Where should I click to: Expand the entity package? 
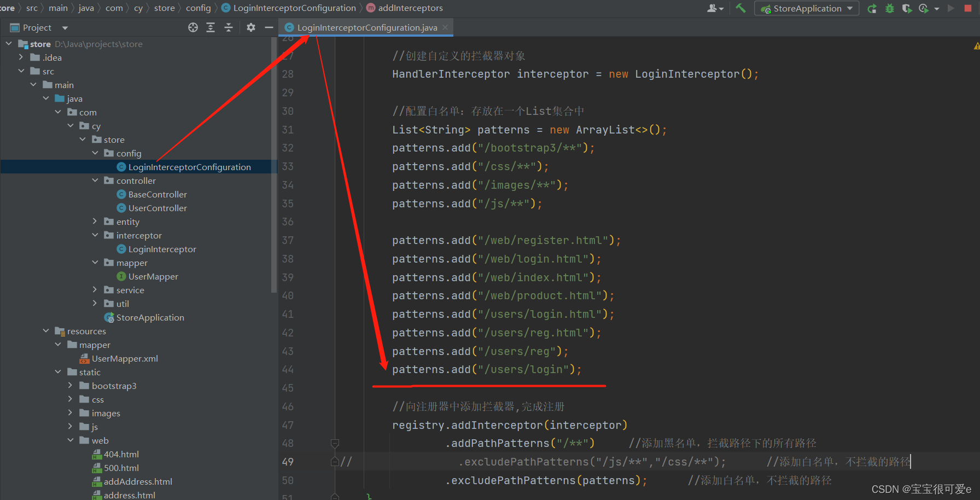(95, 221)
